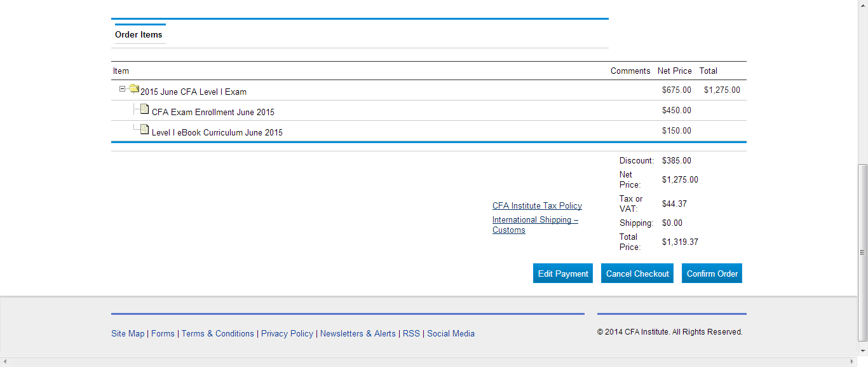The width and height of the screenshot is (868, 367).
Task: Click the RSS footer link
Action: 411,333
